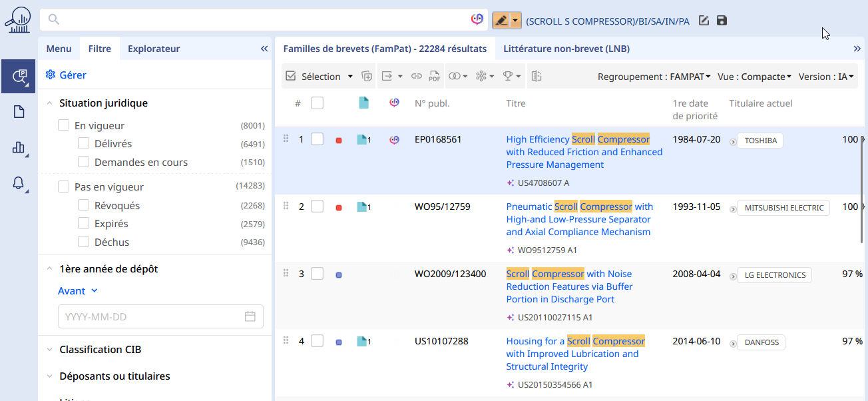Open the Housing for a Scroll Compressor link

point(576,354)
